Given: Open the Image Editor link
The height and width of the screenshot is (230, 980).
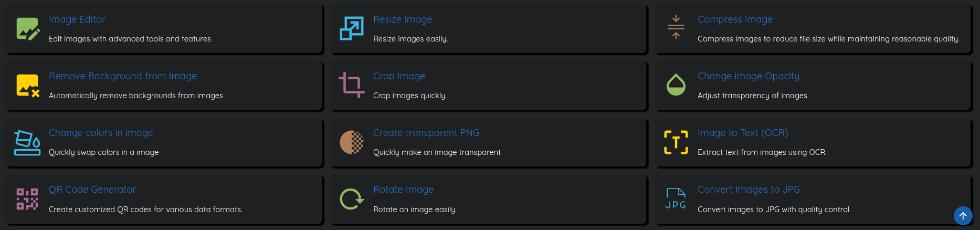Looking at the screenshot, I should (77, 19).
